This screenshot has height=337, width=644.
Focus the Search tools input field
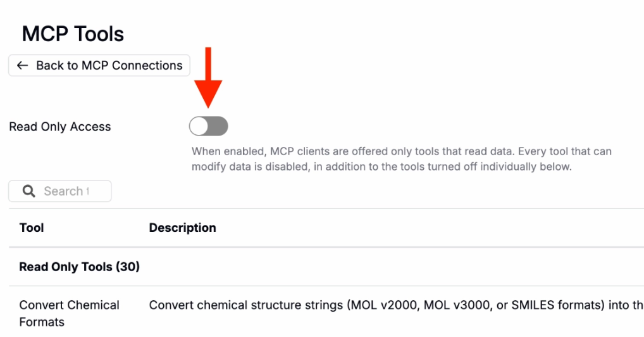[60, 191]
